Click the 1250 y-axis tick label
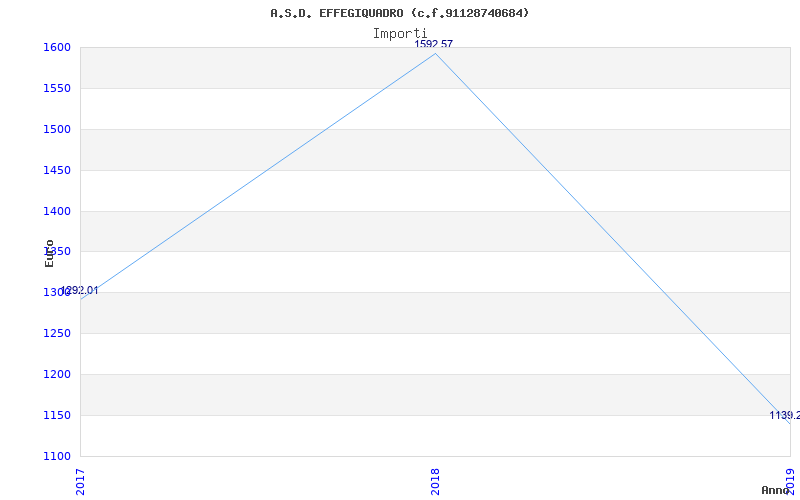Image resolution: width=800 pixels, height=500 pixels. [x=57, y=334]
